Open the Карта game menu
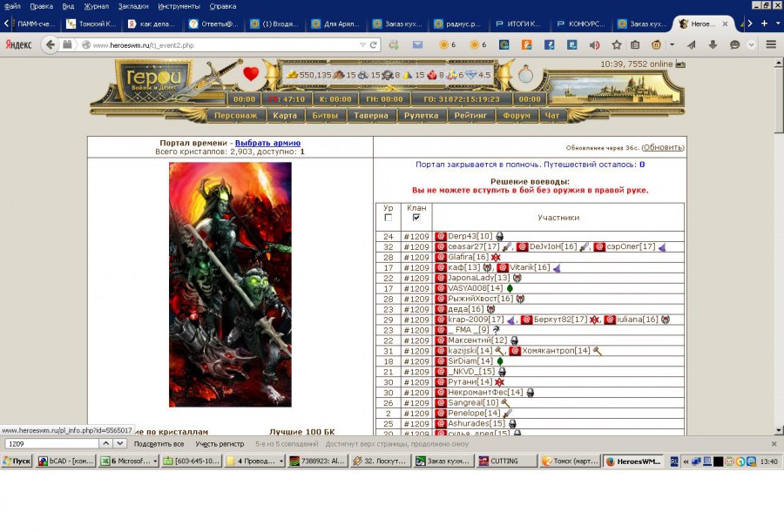 (x=285, y=116)
